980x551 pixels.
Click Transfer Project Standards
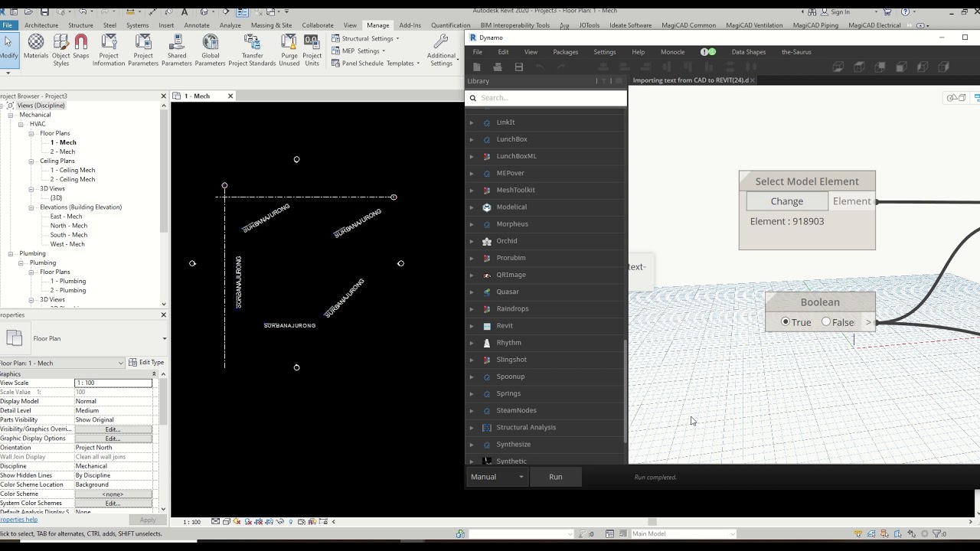(252, 51)
